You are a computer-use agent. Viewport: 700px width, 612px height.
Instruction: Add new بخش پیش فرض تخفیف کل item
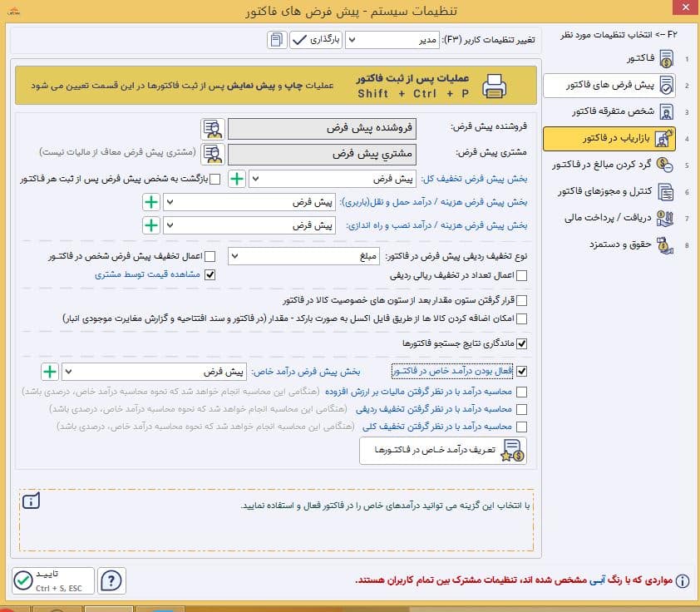tap(237, 179)
